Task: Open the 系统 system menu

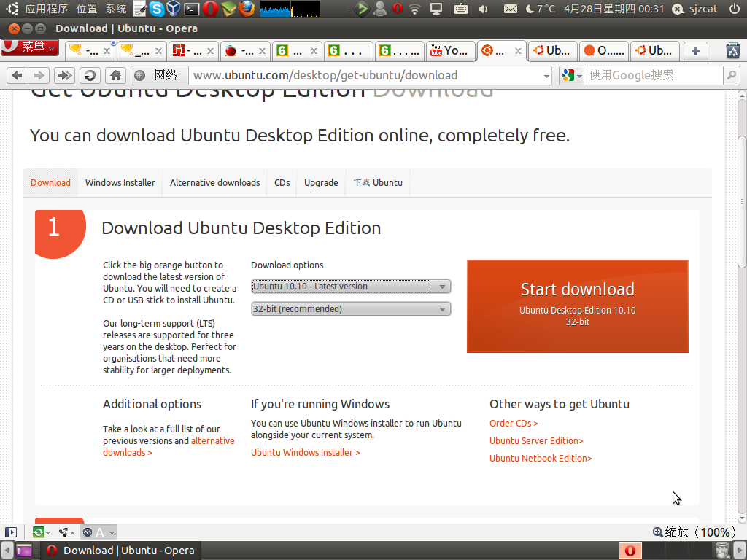Action: (x=116, y=9)
